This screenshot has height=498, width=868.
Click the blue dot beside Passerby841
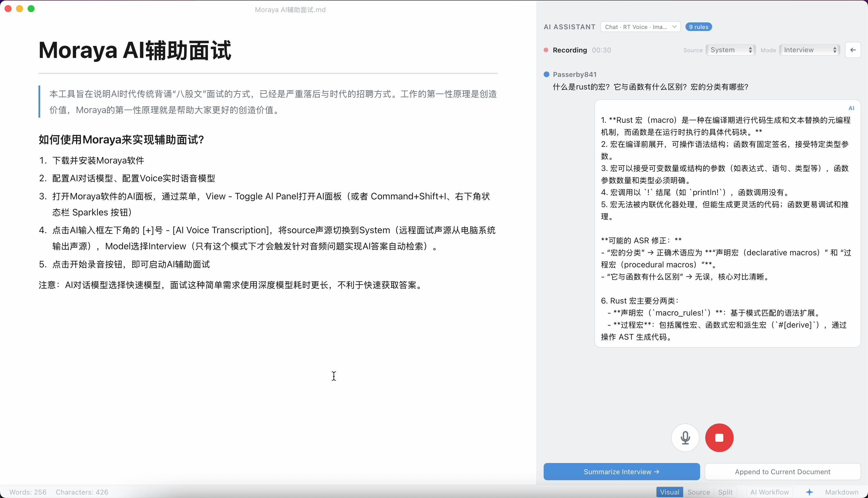(x=547, y=74)
